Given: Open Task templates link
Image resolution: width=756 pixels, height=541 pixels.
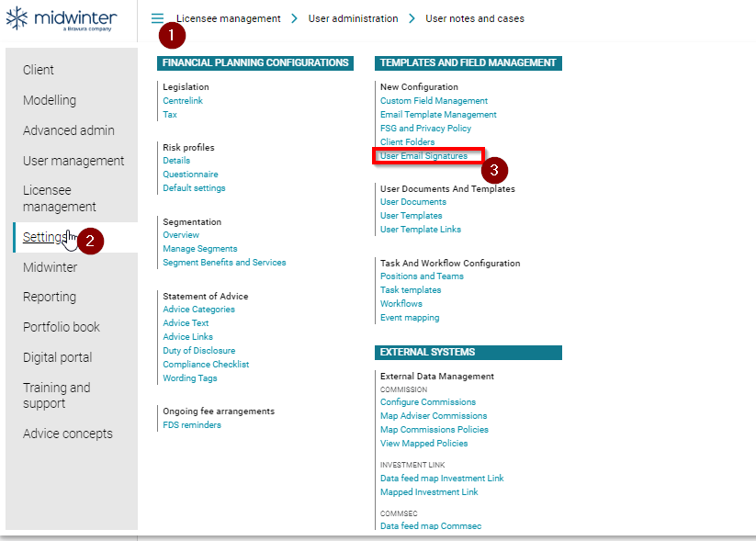Looking at the screenshot, I should click(411, 289).
